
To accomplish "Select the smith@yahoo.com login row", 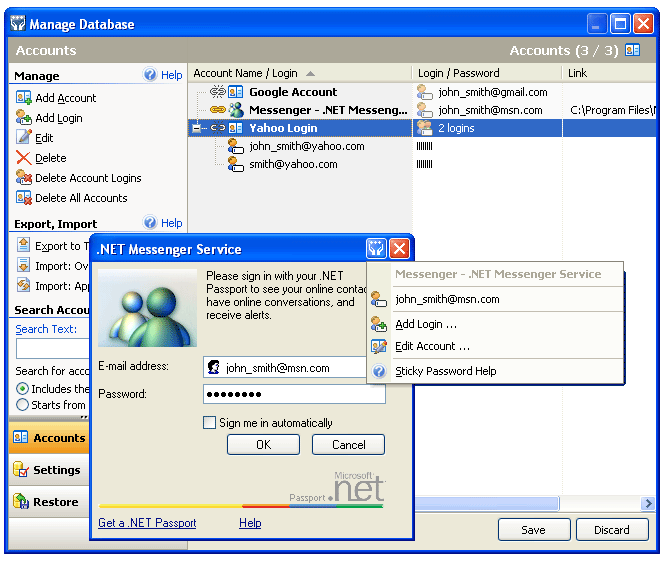I will pyautogui.click(x=422, y=164).
